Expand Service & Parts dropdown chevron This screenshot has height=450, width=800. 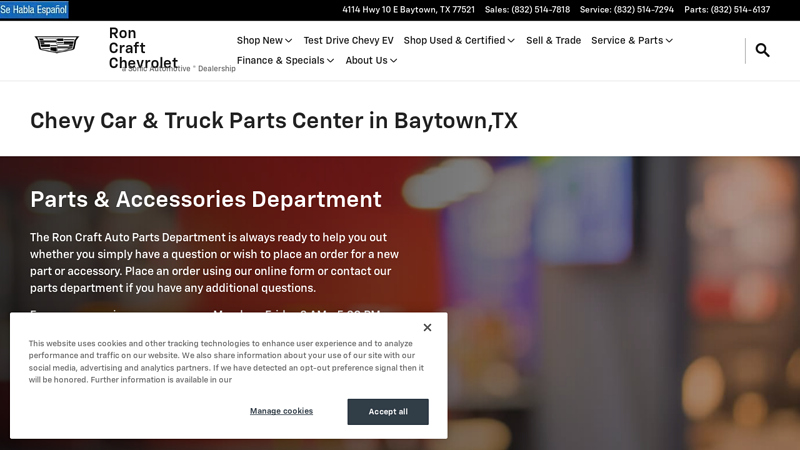coord(669,41)
